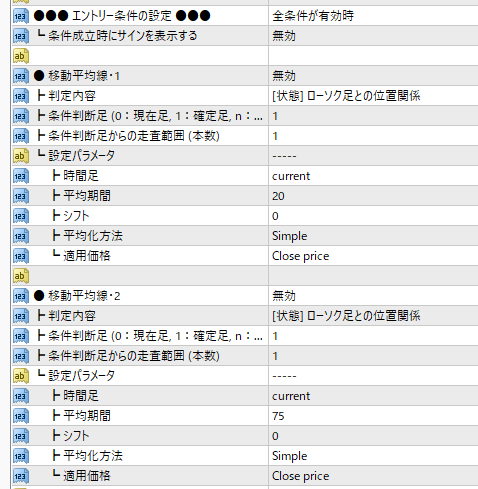Select the first 判定内容 parameter row

245,96
